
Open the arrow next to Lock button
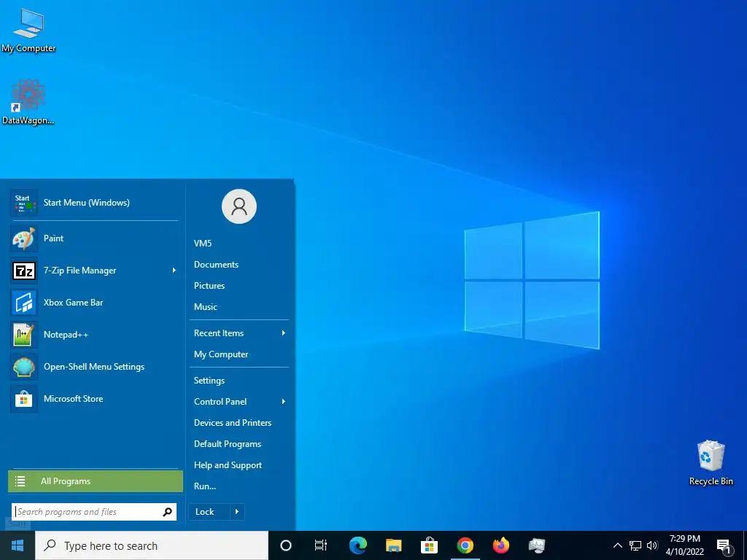(x=237, y=512)
